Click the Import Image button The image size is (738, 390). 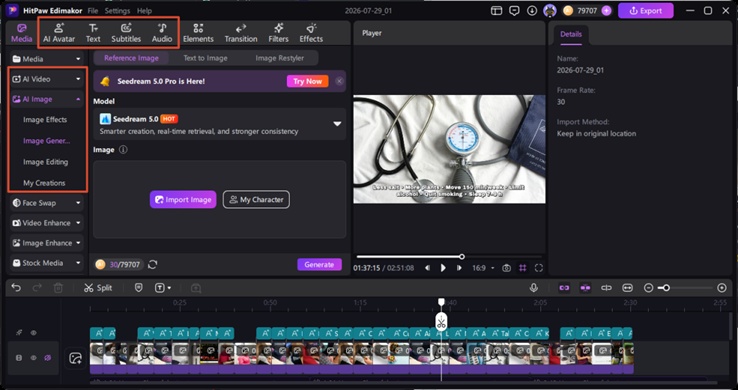pyautogui.click(x=183, y=199)
